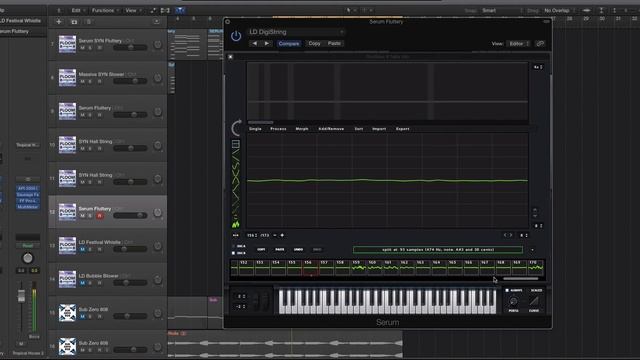Open the Functions menu in tracks area
This screenshot has width=640, height=360.
[105, 10]
